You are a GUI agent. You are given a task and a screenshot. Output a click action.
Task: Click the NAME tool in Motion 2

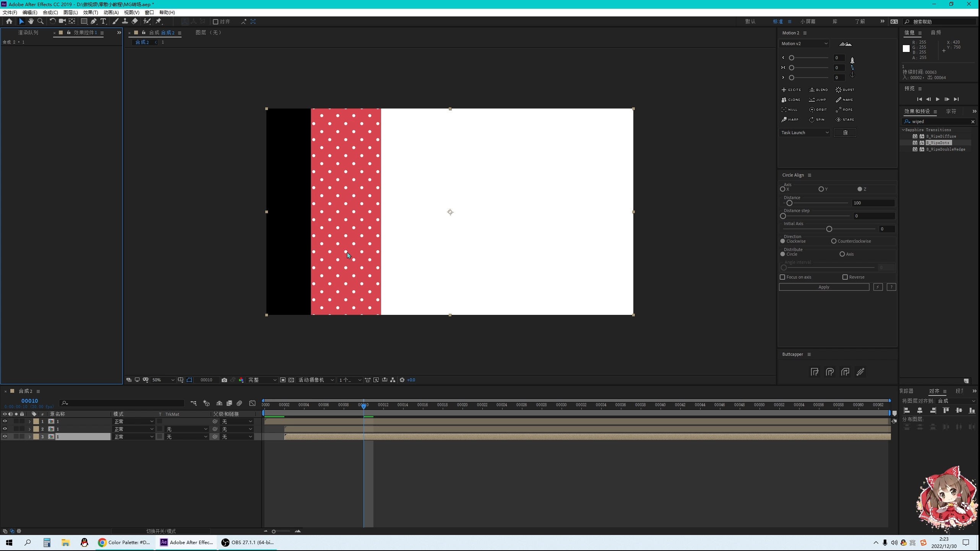coord(844,100)
